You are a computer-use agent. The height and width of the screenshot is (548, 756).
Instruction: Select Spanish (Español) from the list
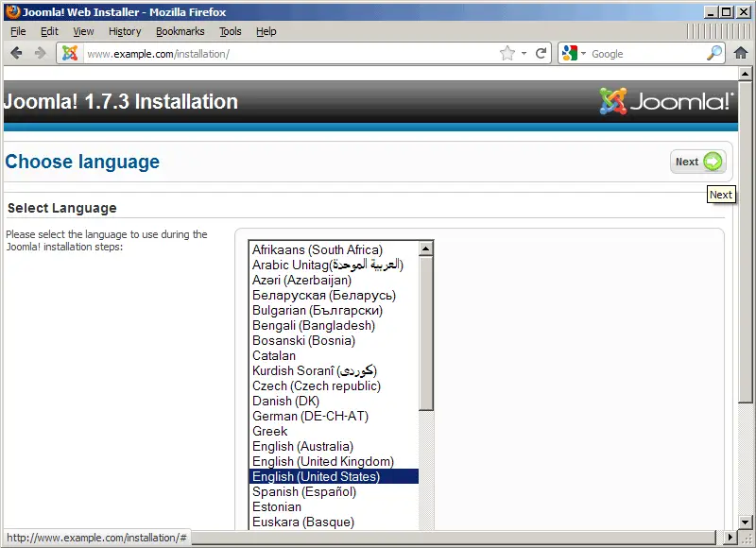(334, 491)
